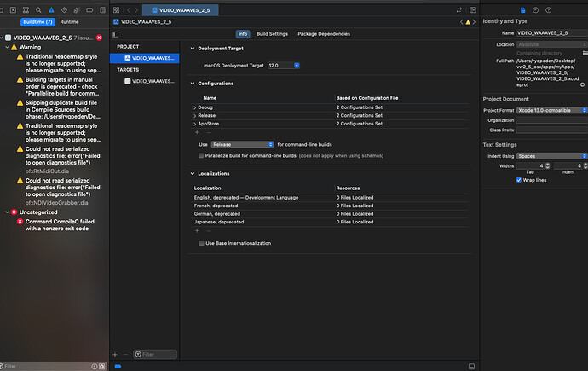Choose containing directory folder icon
Viewport: 588px width, 371px height.
pyautogui.click(x=585, y=53)
